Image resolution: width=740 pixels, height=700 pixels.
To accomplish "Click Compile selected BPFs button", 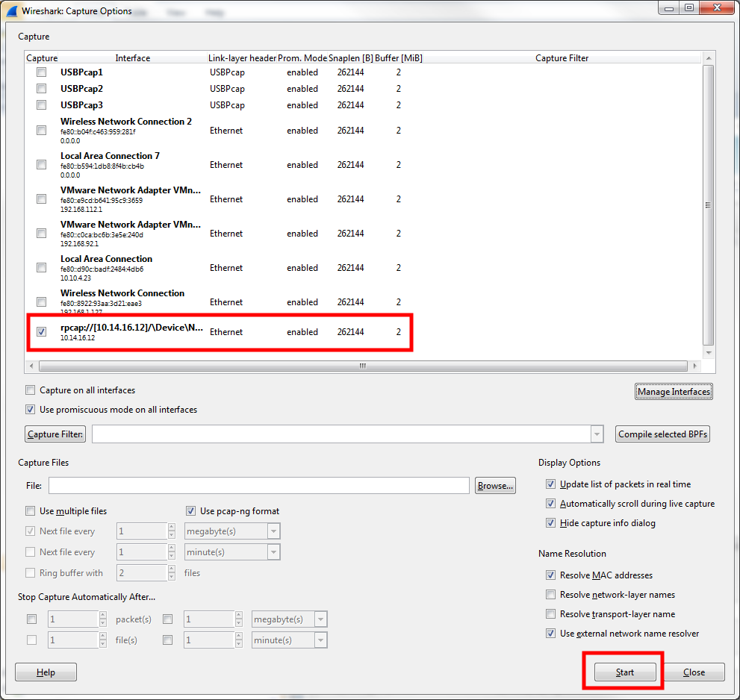I will 662,434.
